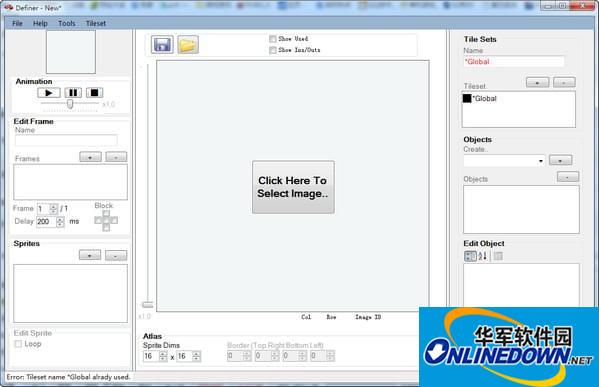
Task: Sort Edit Object properties alphabetically
Action: click(482, 256)
